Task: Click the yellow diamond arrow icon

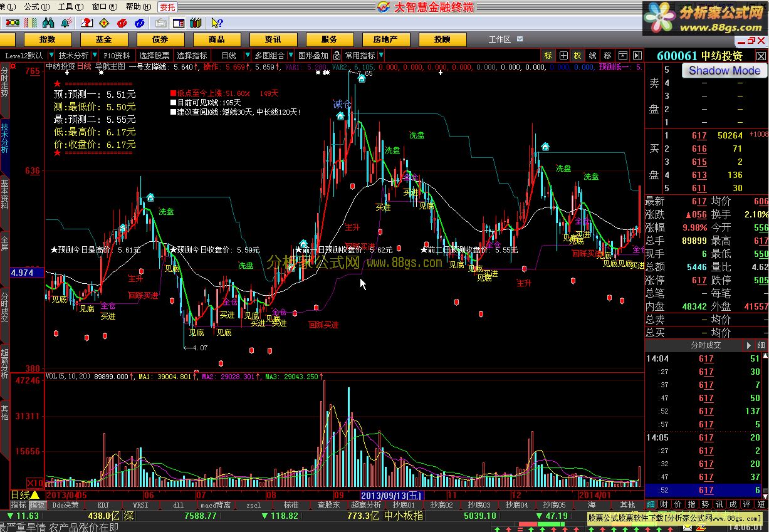Action: pyautogui.click(x=105, y=23)
